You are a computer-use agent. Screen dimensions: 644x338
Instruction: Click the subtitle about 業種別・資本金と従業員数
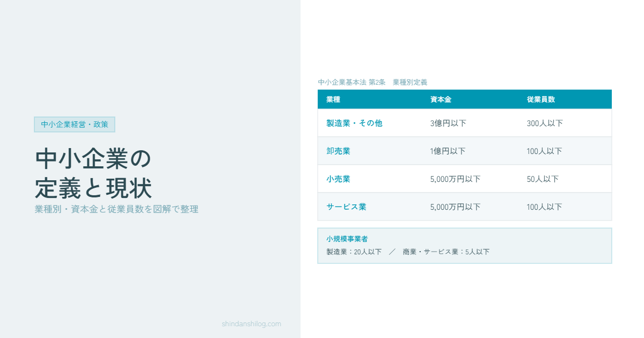tap(116, 209)
